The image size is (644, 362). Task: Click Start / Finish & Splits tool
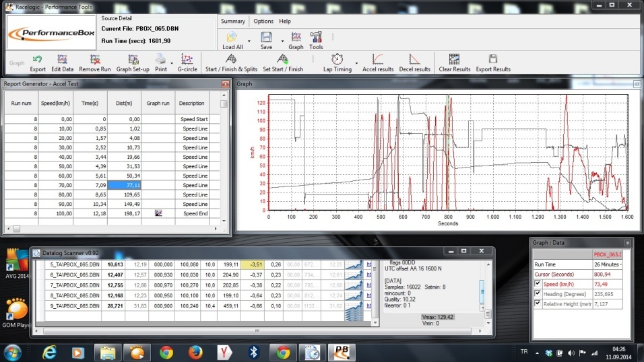[230, 59]
